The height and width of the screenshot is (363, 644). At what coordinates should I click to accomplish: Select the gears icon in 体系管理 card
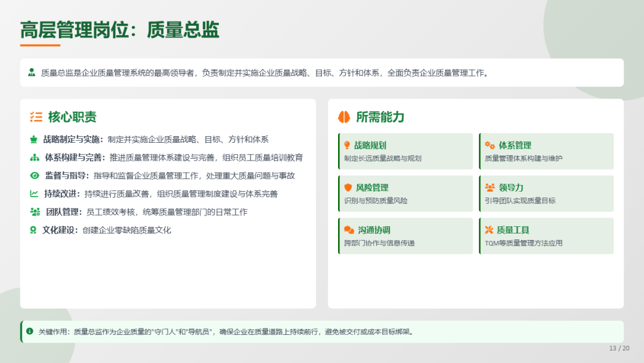pyautogui.click(x=490, y=145)
